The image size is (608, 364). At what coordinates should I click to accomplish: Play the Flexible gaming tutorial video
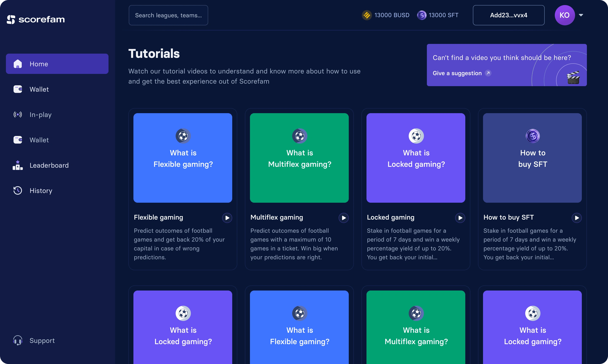coord(227,218)
